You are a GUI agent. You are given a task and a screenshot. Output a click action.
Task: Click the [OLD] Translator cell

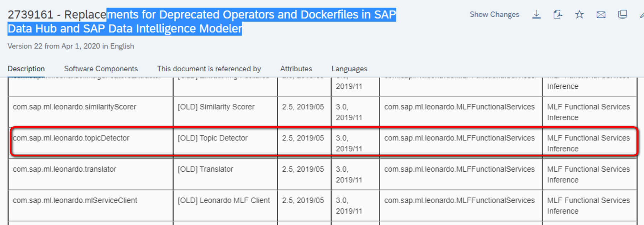[x=225, y=174]
